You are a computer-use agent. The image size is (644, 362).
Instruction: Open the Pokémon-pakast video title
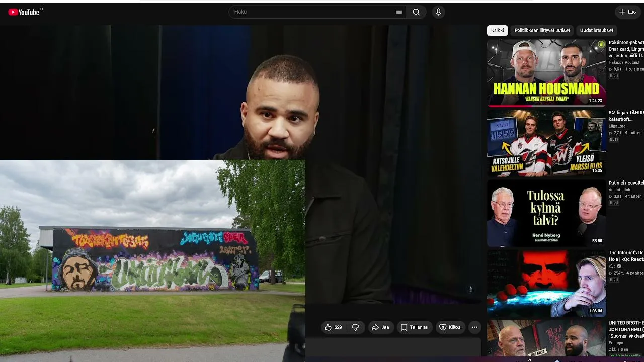[x=626, y=49]
